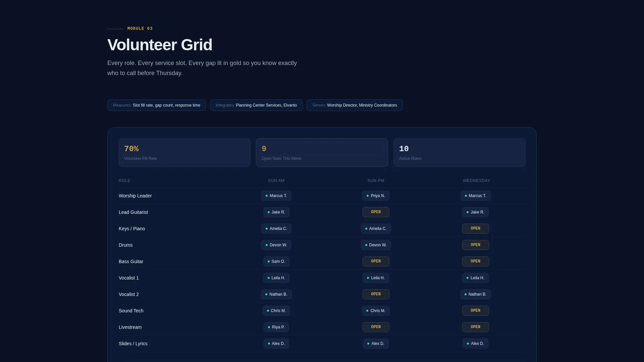Open Sound Tech Wednesday OPEN slot

click(x=475, y=311)
